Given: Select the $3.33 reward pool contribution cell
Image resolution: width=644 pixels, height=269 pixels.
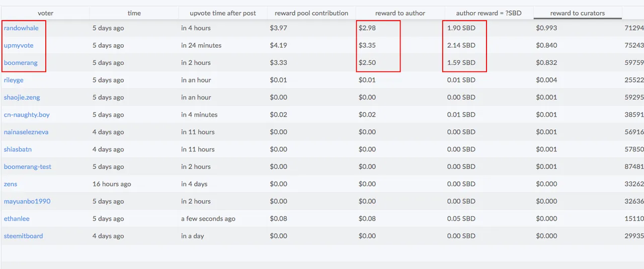Looking at the screenshot, I should click(x=278, y=63).
